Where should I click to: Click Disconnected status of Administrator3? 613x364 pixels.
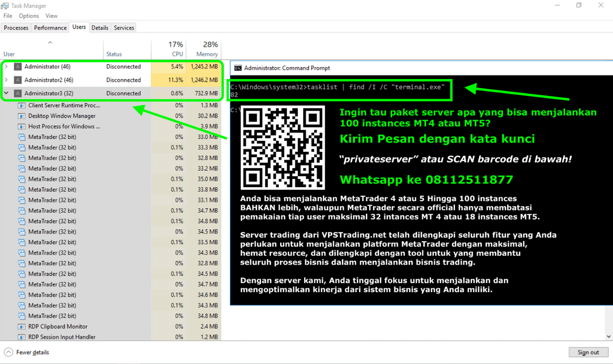pyautogui.click(x=124, y=93)
